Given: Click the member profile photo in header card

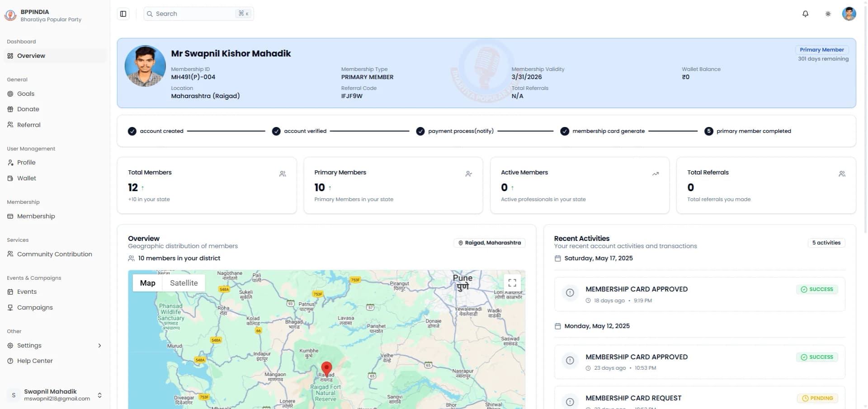Looking at the screenshot, I should 145,66.
